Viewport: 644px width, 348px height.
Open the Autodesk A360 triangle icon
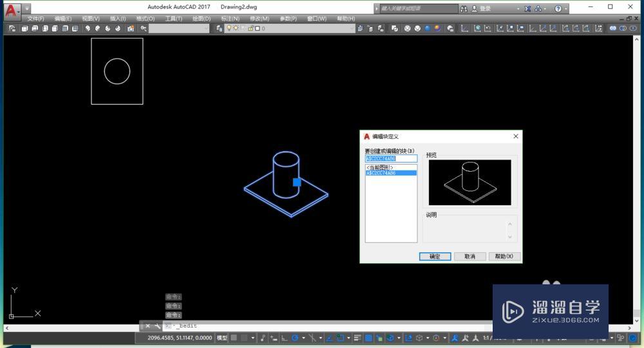click(538, 8)
